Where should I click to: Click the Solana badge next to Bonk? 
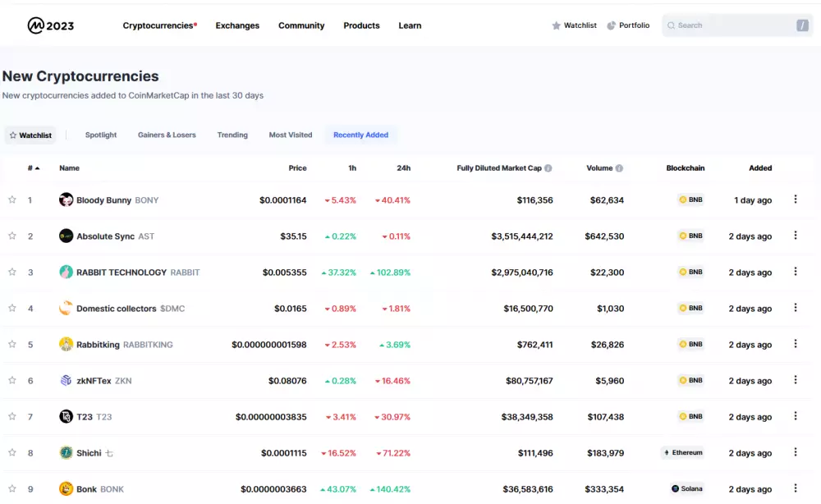[x=686, y=488]
